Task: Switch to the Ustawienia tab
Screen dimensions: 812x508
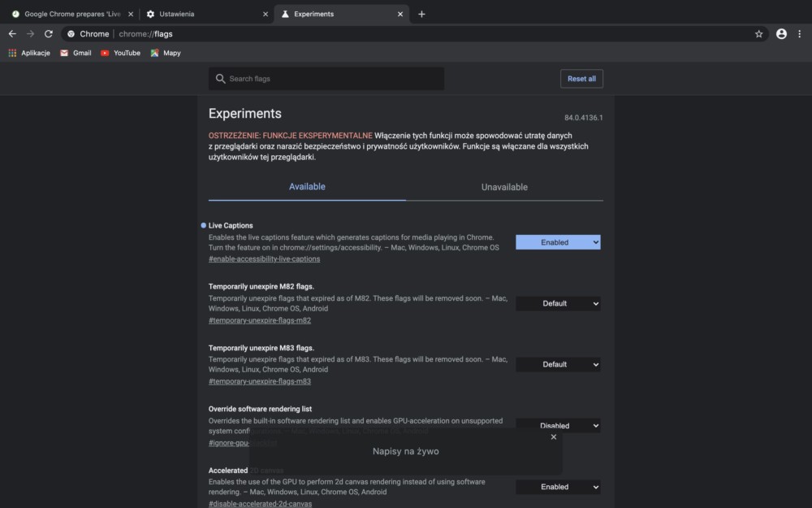Action: click(206, 14)
